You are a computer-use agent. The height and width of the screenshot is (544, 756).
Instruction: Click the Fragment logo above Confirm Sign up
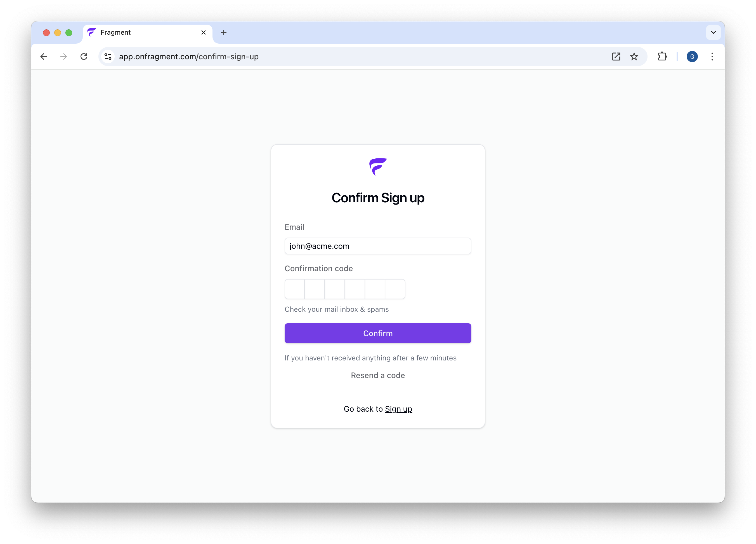tap(377, 167)
